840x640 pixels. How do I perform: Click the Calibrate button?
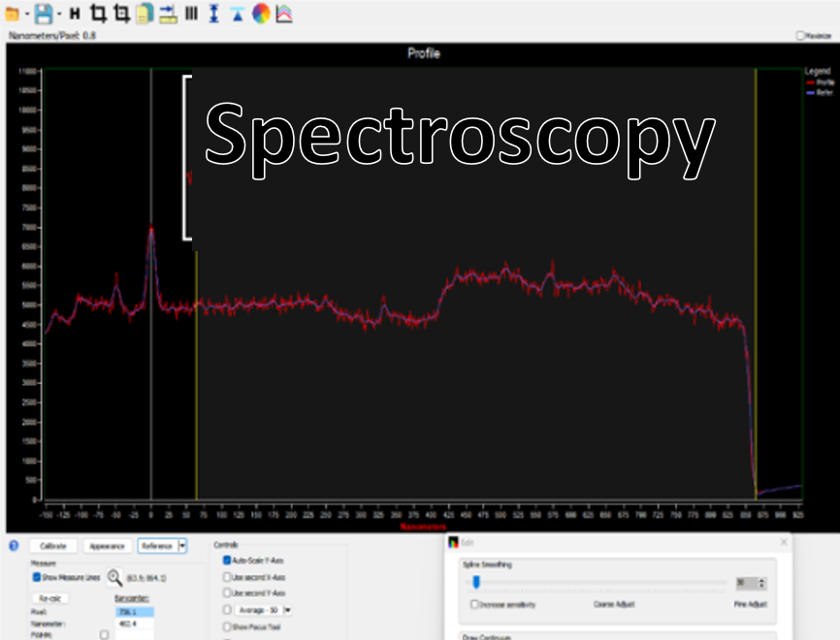pyautogui.click(x=52, y=546)
